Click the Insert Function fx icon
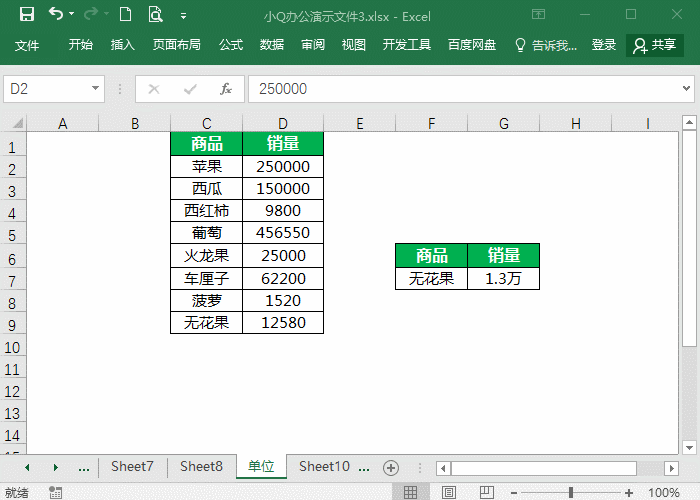Image resolution: width=700 pixels, height=500 pixels. click(226, 89)
